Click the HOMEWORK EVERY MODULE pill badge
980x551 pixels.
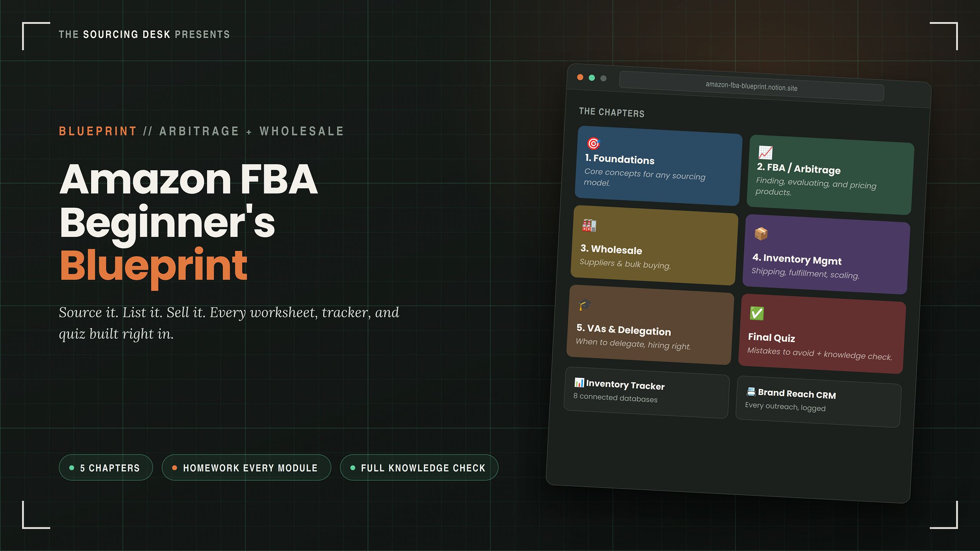tap(246, 468)
